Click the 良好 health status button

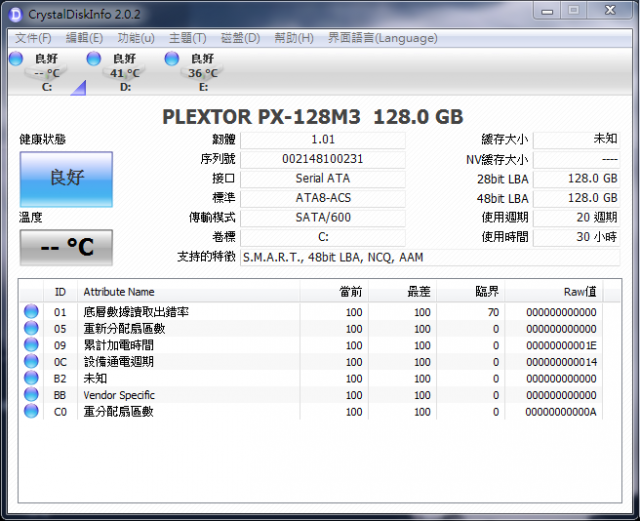[x=66, y=179]
